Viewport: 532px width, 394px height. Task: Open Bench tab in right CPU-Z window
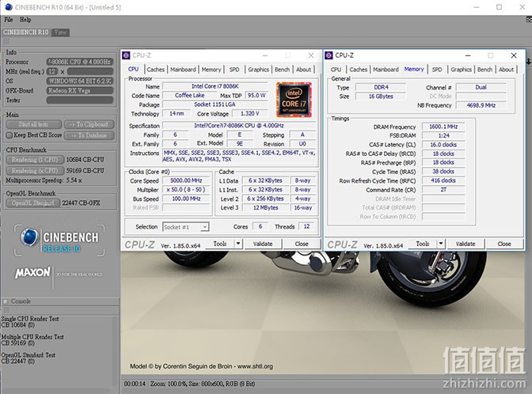point(484,70)
